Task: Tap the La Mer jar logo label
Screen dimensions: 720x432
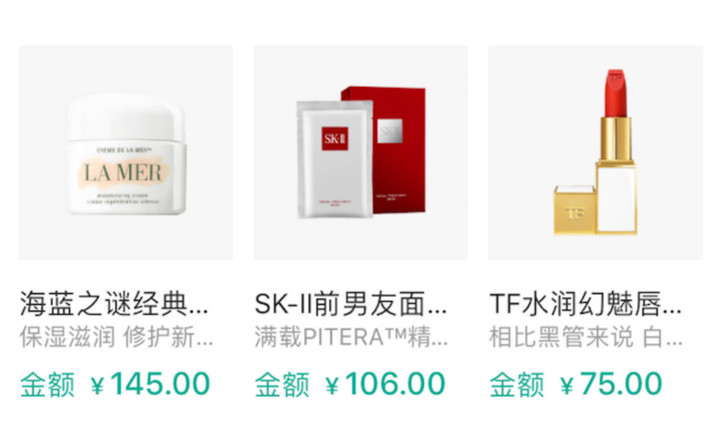Action: pyautogui.click(x=124, y=173)
